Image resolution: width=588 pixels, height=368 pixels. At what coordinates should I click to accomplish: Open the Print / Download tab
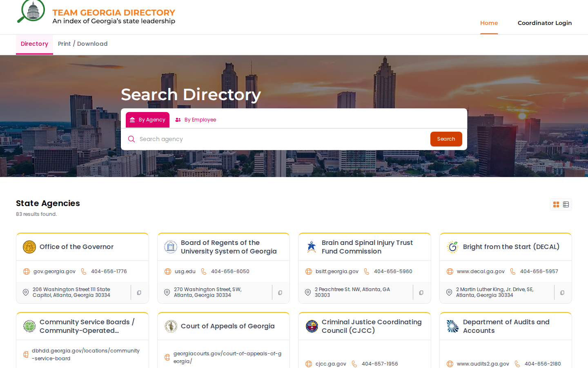[83, 44]
